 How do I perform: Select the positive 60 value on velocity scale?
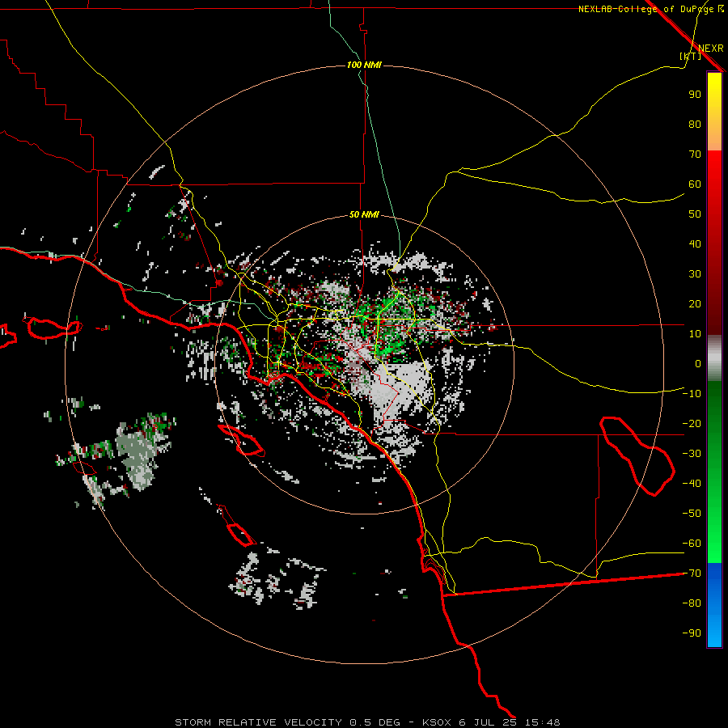pos(695,184)
